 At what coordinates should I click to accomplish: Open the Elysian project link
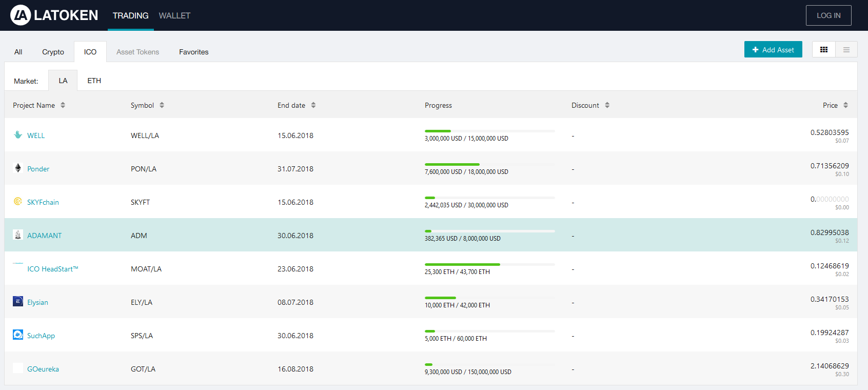pos(37,302)
